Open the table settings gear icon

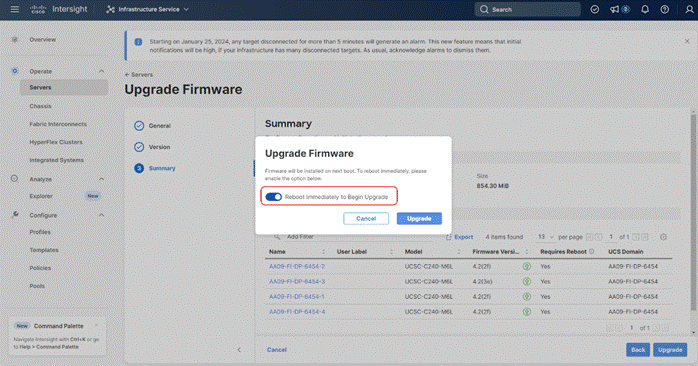[x=663, y=237]
